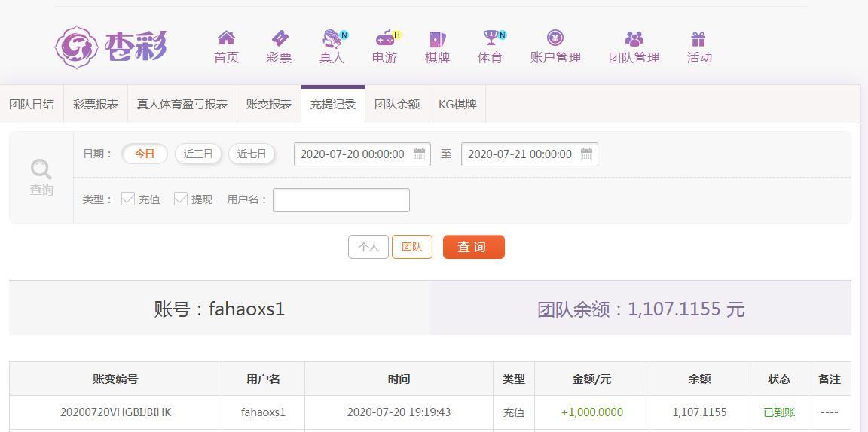Click the +1,000.0000 amount cell
Image resolution: width=868 pixels, height=432 pixels.
pyautogui.click(x=591, y=412)
